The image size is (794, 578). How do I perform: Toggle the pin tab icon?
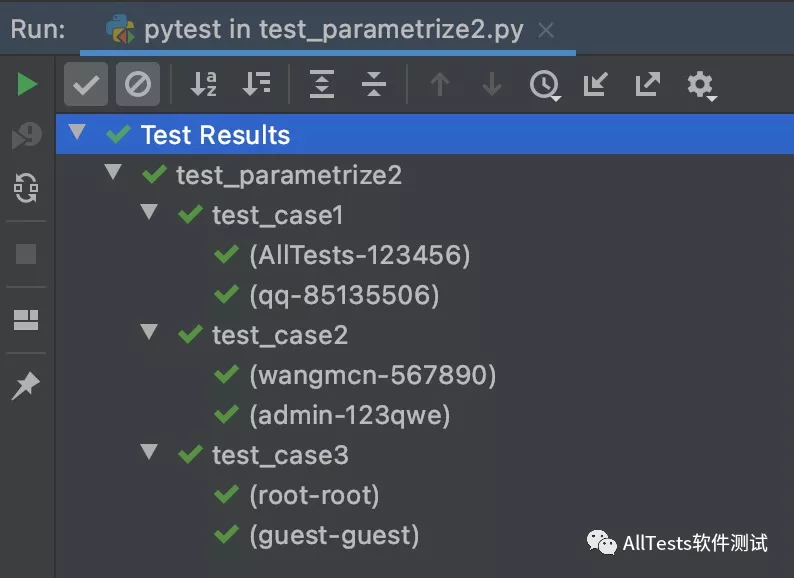(x=27, y=386)
